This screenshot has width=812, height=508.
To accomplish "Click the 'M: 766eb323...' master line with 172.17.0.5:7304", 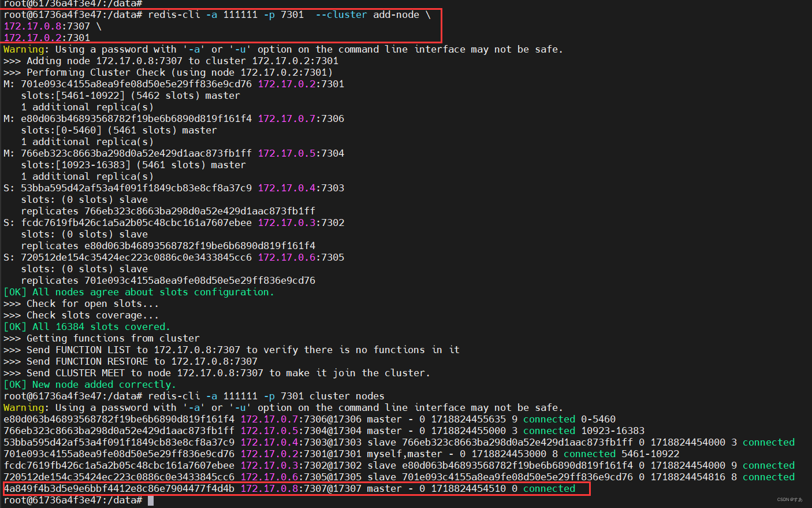I will (174, 154).
